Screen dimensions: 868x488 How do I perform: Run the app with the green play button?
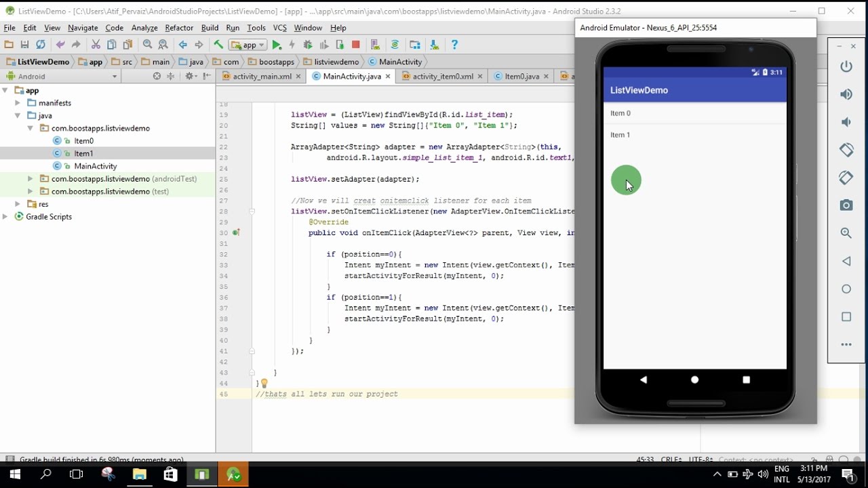point(277,45)
